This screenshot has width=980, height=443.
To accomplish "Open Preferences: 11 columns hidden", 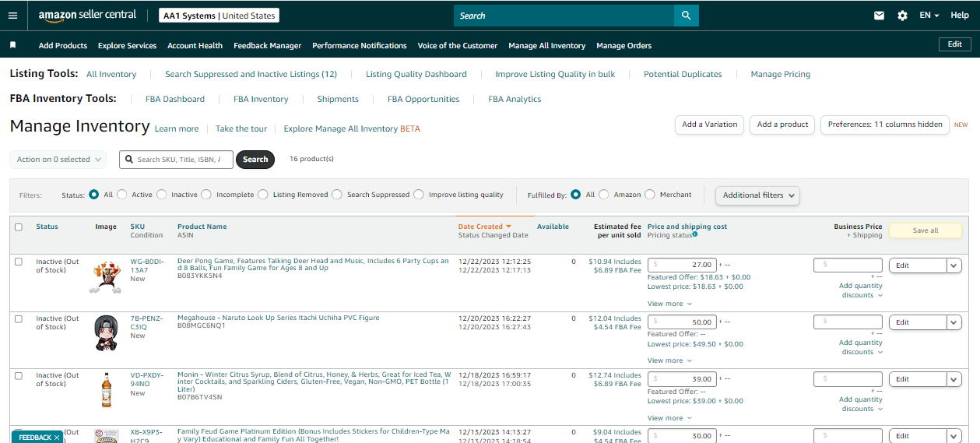I will (x=885, y=125).
